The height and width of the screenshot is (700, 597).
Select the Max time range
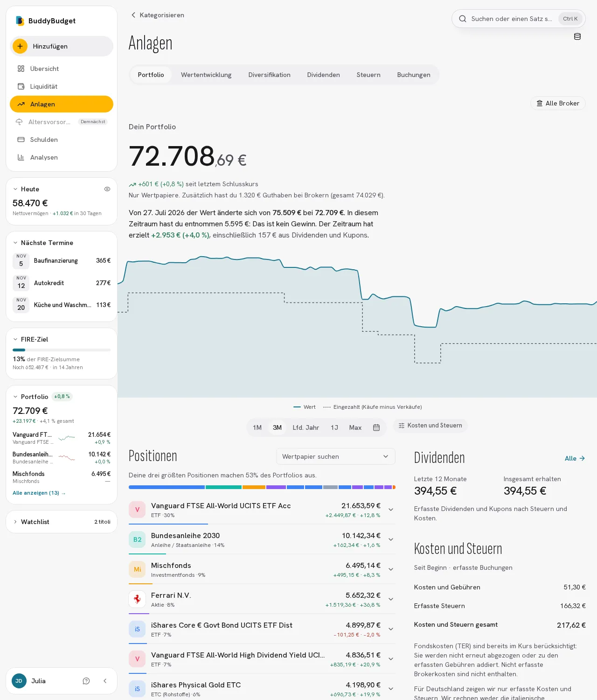click(x=355, y=427)
